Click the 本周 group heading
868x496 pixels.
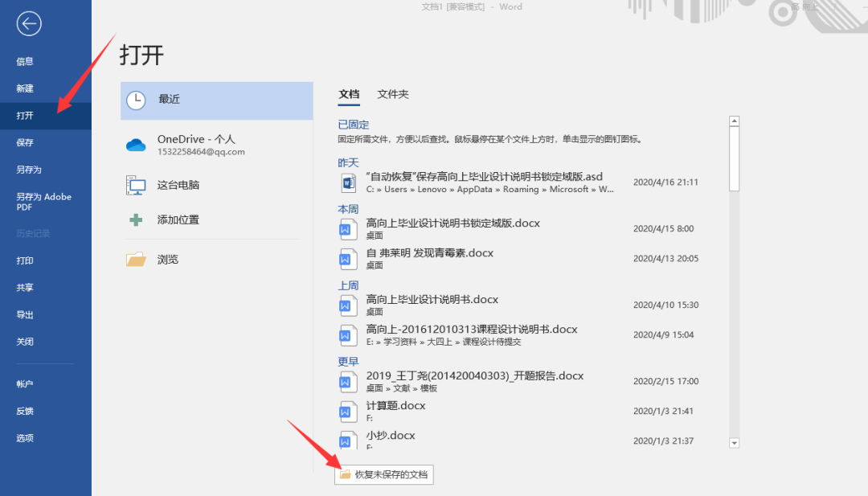click(x=348, y=209)
